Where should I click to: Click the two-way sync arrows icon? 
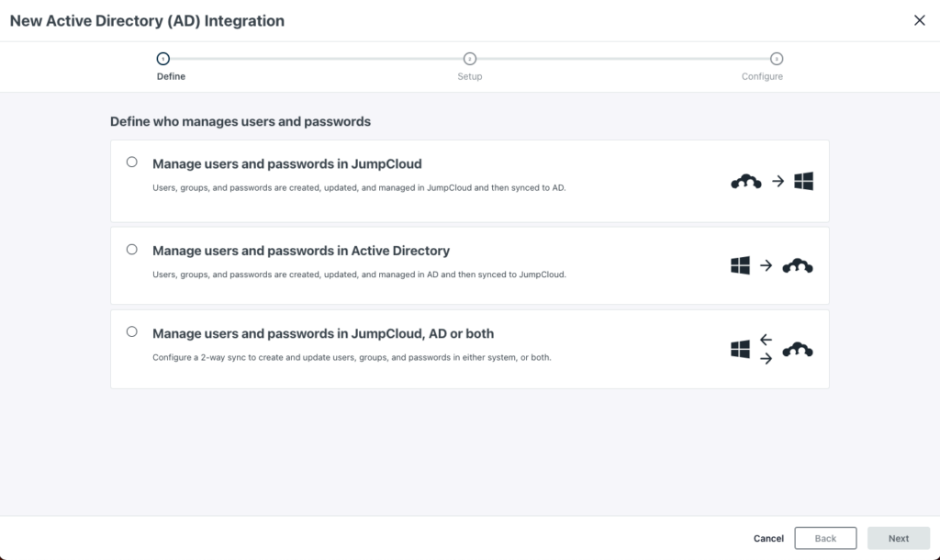(x=767, y=350)
